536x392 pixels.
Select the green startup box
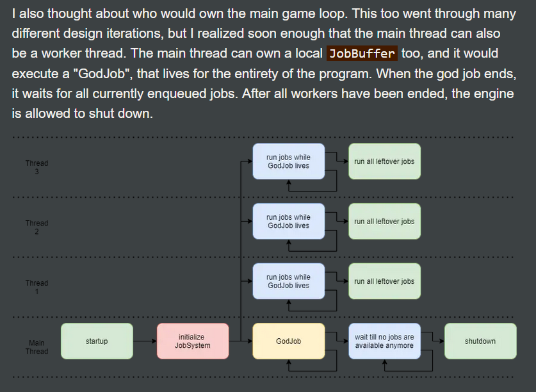(x=97, y=341)
